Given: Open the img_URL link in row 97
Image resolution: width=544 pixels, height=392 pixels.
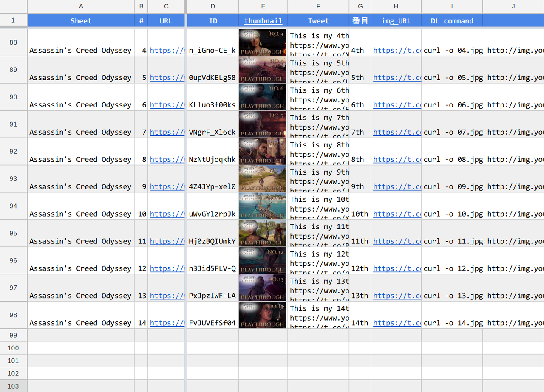Looking at the screenshot, I should (x=397, y=296).
